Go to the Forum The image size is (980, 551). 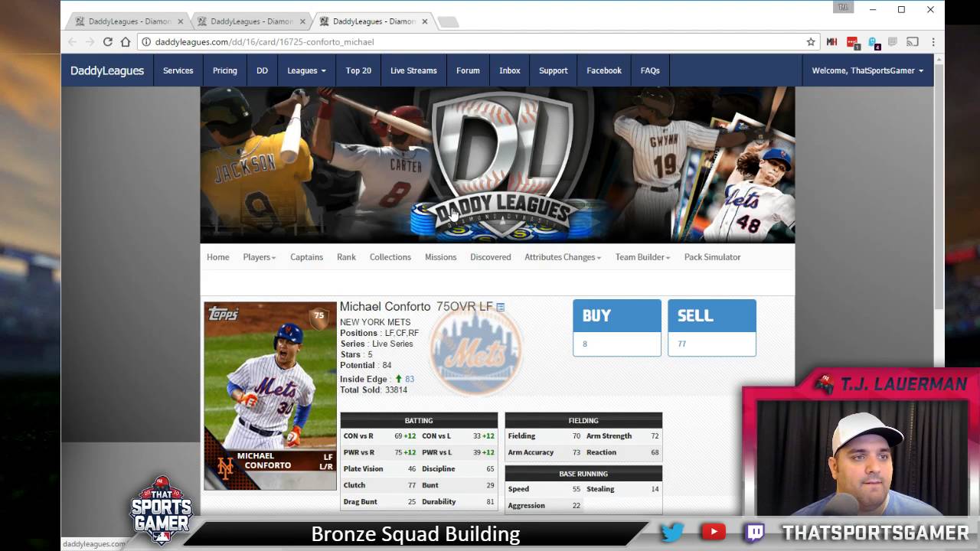click(468, 70)
